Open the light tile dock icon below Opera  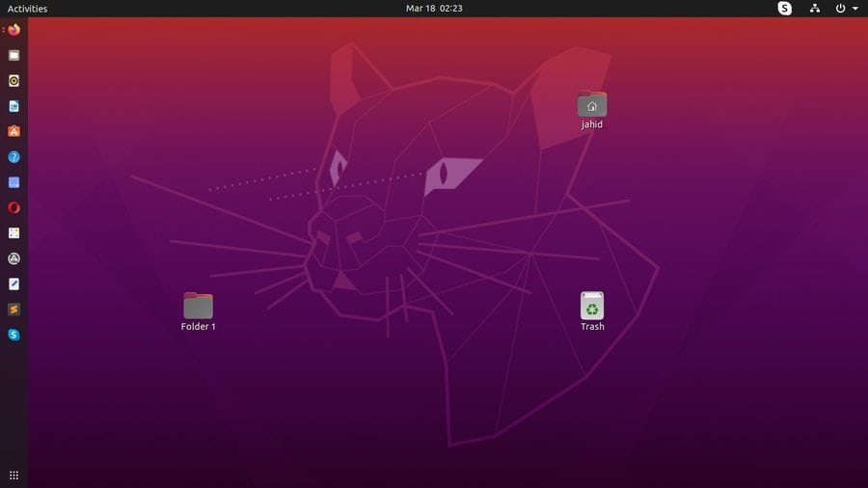click(x=14, y=233)
